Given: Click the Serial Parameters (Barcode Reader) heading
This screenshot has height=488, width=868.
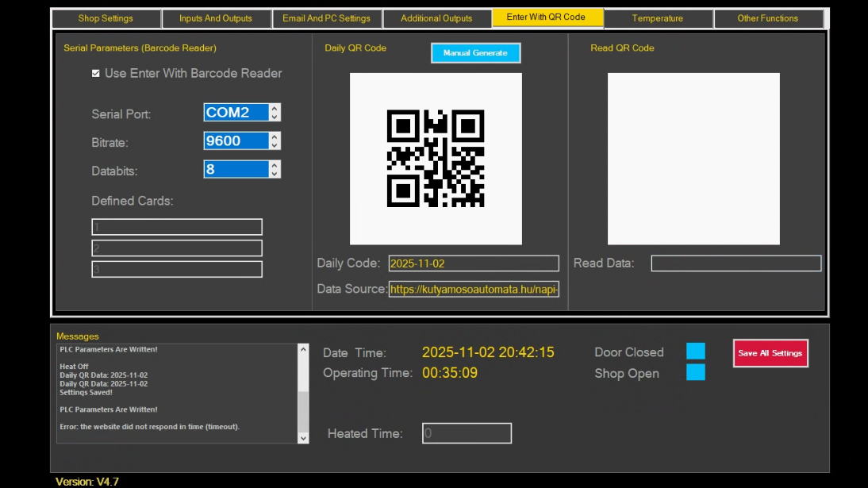Looking at the screenshot, I should coord(140,48).
